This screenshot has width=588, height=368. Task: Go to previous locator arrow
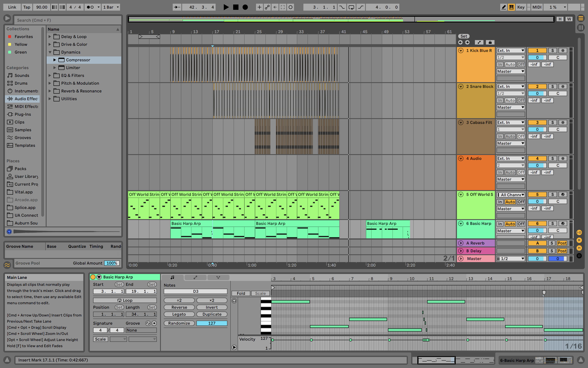tap(460, 42)
